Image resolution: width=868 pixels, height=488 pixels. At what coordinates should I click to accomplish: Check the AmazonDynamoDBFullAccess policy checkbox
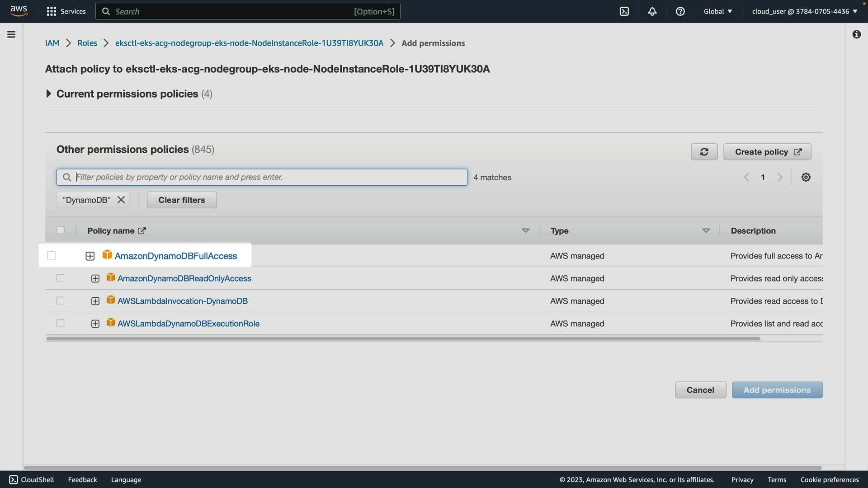click(52, 256)
